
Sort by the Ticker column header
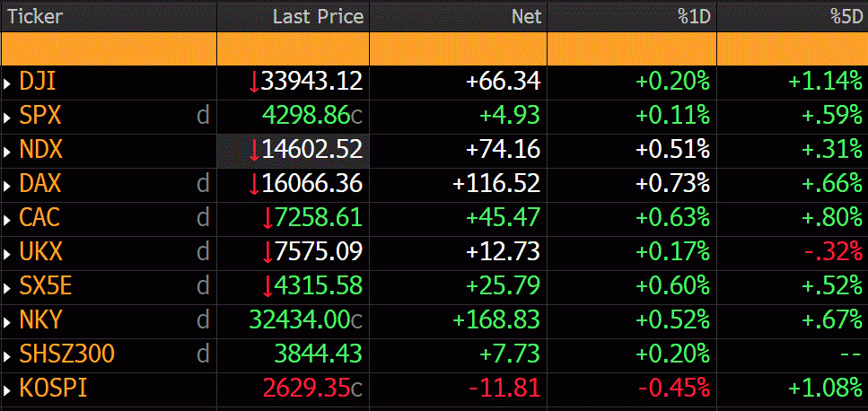36,16
